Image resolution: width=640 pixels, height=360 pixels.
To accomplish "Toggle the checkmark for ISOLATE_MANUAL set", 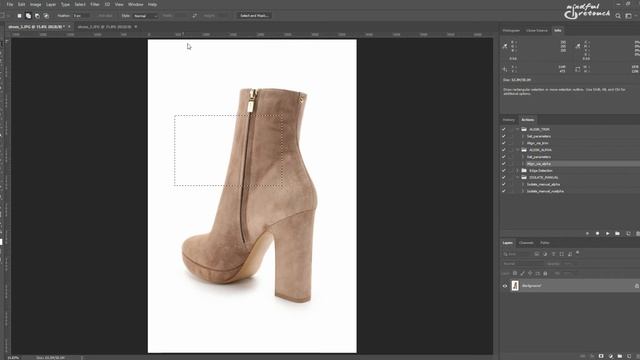I will tap(504, 178).
